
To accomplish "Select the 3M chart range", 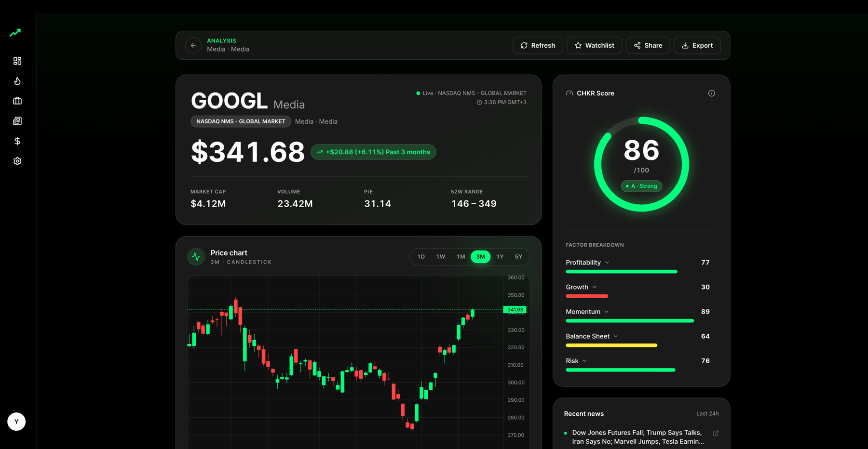I will (x=481, y=257).
